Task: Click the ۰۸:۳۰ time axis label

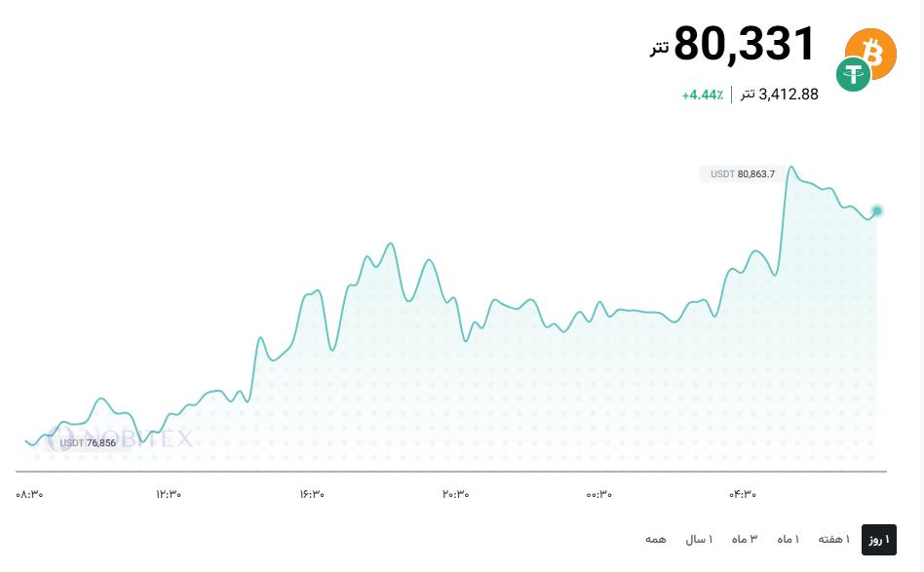Action: 29,494
